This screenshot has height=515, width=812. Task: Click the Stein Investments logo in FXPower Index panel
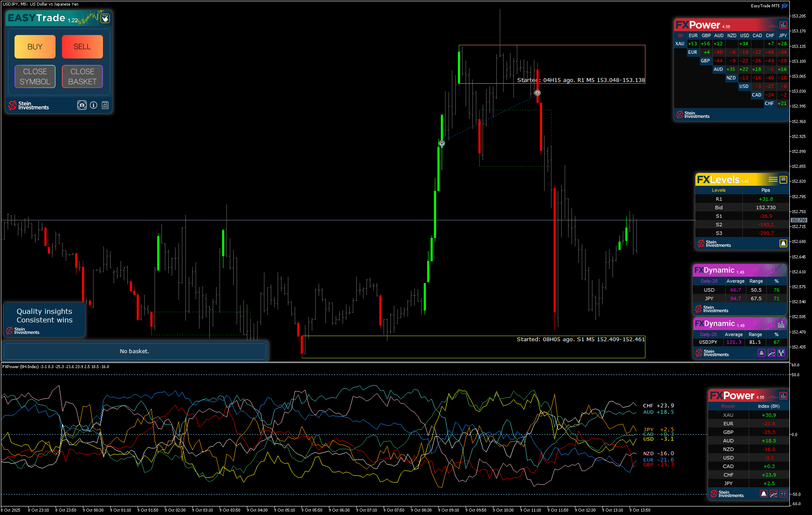point(727,494)
